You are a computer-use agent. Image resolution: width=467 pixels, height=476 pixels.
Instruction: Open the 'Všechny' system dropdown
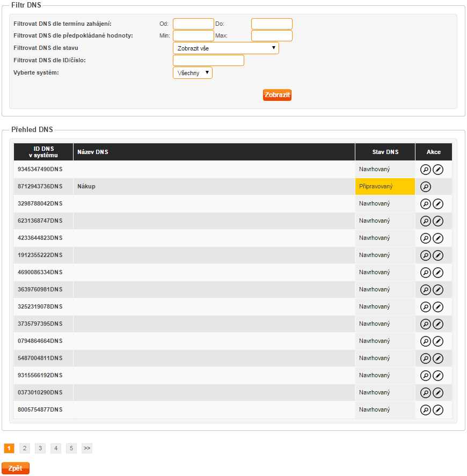[x=193, y=73]
